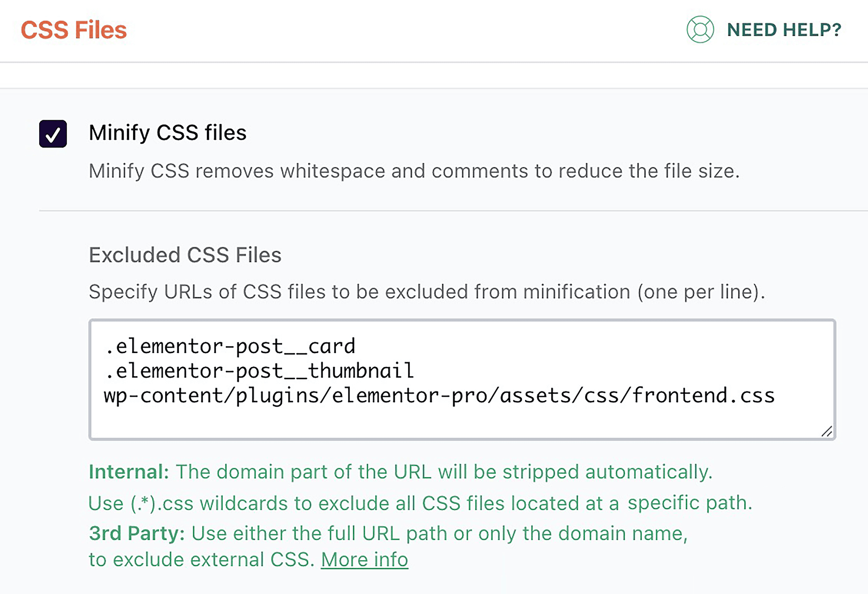Click the CSS Files page heading

pos(74,30)
